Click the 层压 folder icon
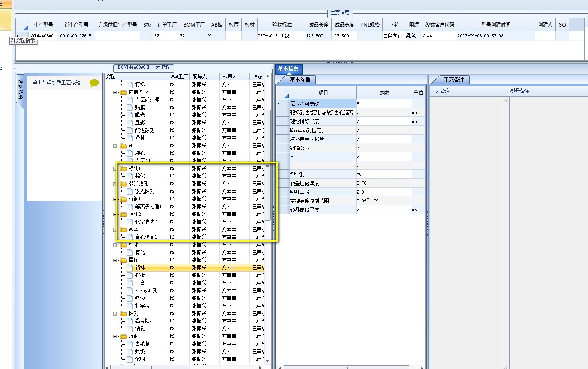 click(124, 260)
